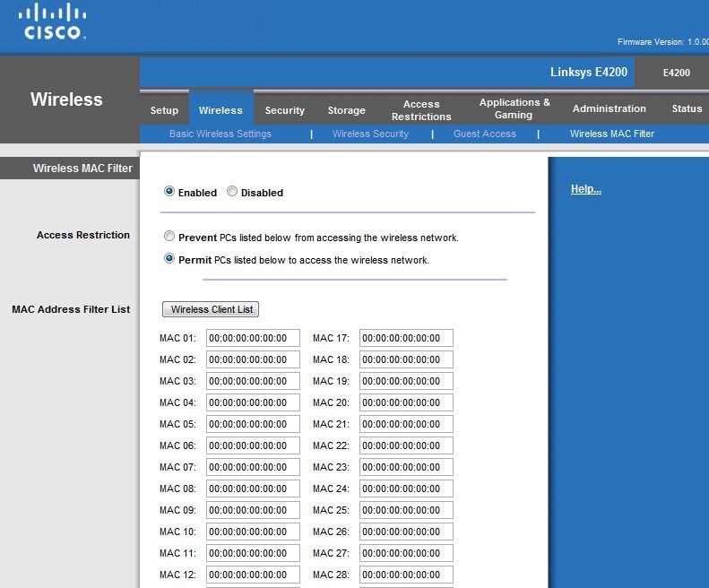Choose Permit PCs to access network

169,259
